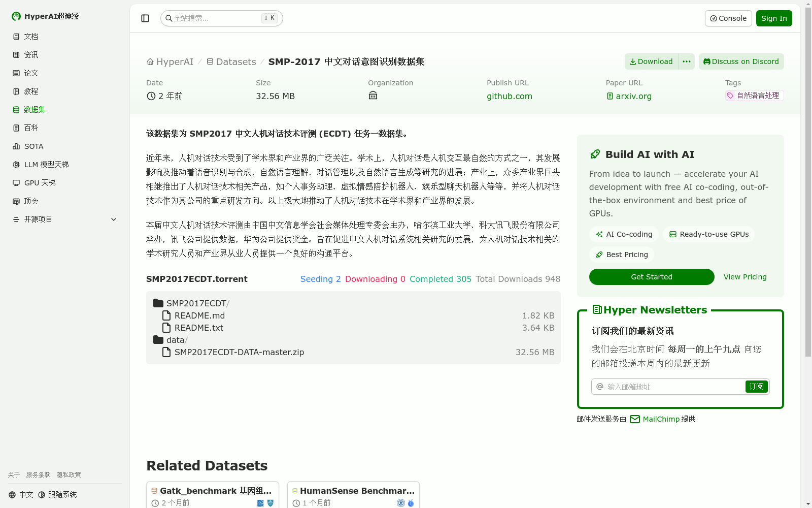
Task: Open arxiv.org paper link
Action: 629,96
